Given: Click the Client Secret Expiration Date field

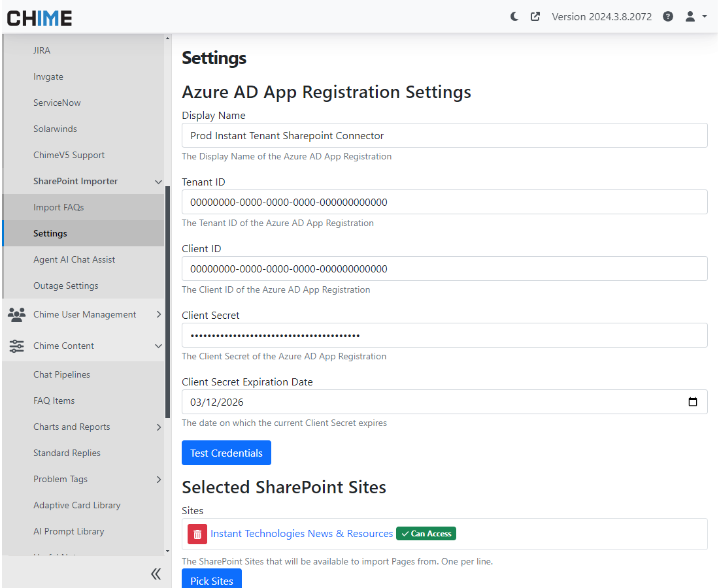Looking at the screenshot, I should click(444, 402).
